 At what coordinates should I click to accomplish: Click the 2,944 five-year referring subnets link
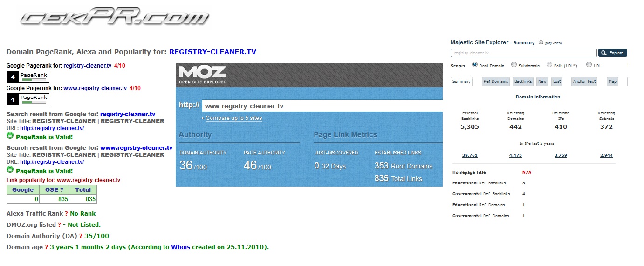[606, 155]
